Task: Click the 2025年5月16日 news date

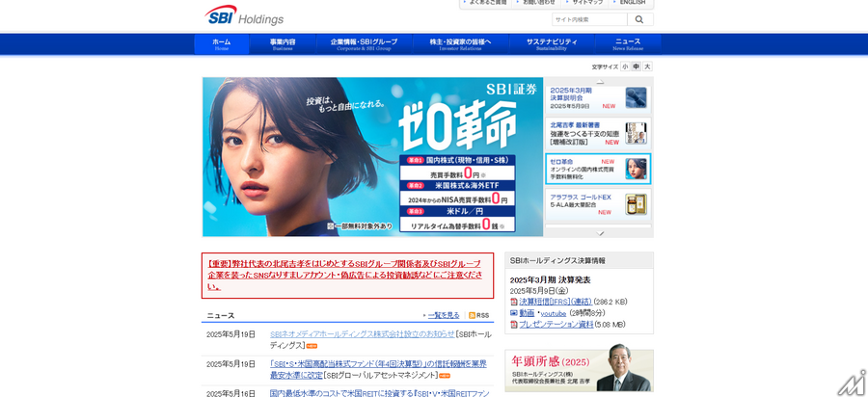Action: [x=231, y=394]
